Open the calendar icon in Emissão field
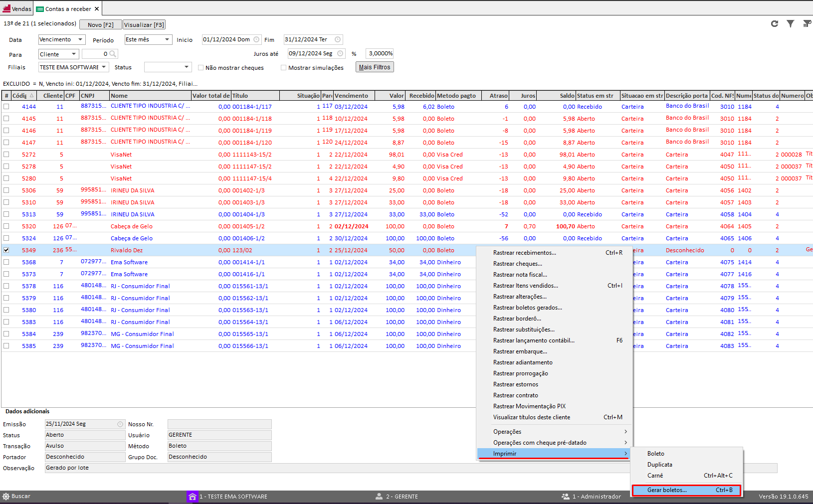This screenshot has height=504, width=813. [x=120, y=424]
